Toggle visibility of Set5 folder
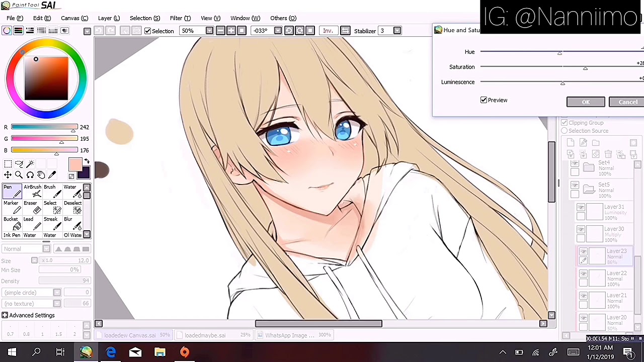This screenshot has height=362, width=644. [575, 186]
